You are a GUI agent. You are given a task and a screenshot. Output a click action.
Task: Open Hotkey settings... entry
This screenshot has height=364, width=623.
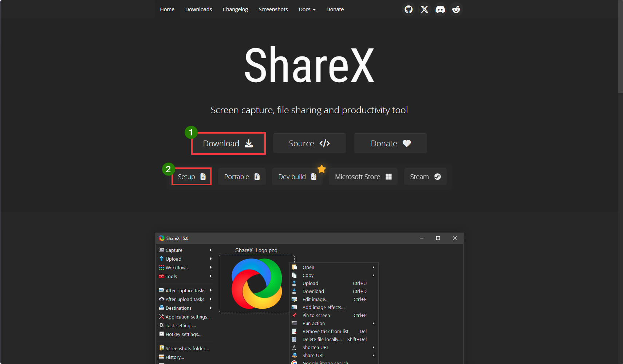(185, 334)
